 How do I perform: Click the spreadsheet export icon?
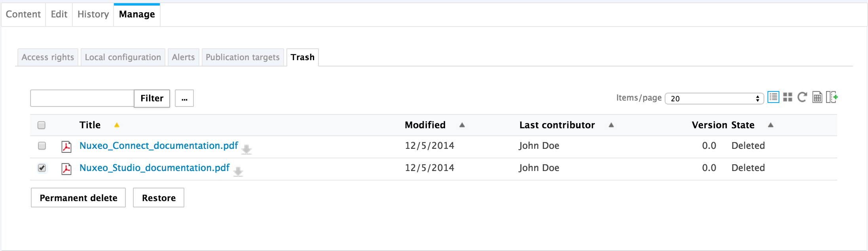[817, 97]
